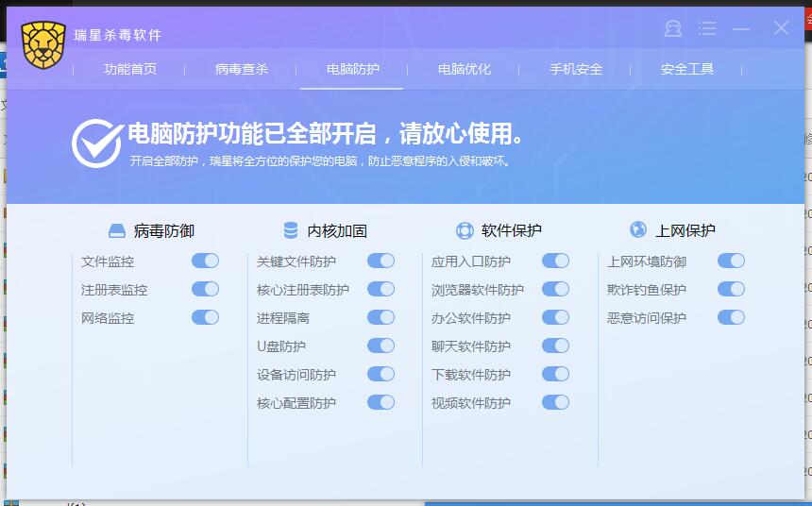Click the 聊天软件防护 label
This screenshot has width=812, height=506.
(x=471, y=346)
